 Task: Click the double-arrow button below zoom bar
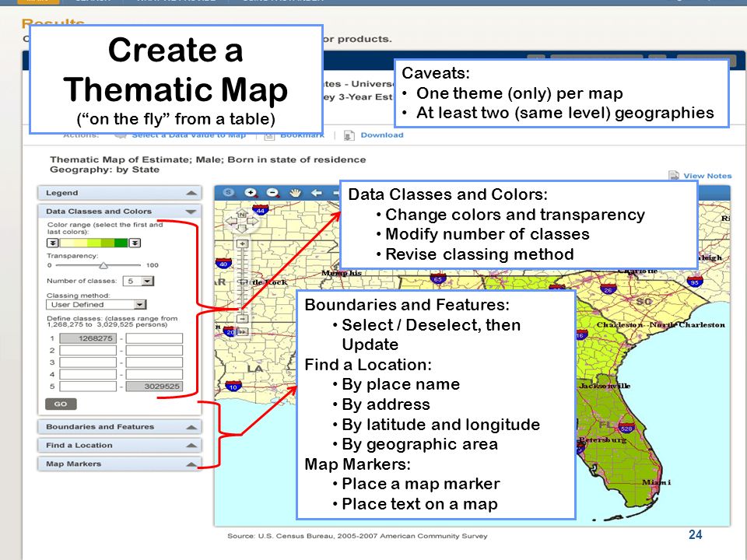(x=243, y=331)
